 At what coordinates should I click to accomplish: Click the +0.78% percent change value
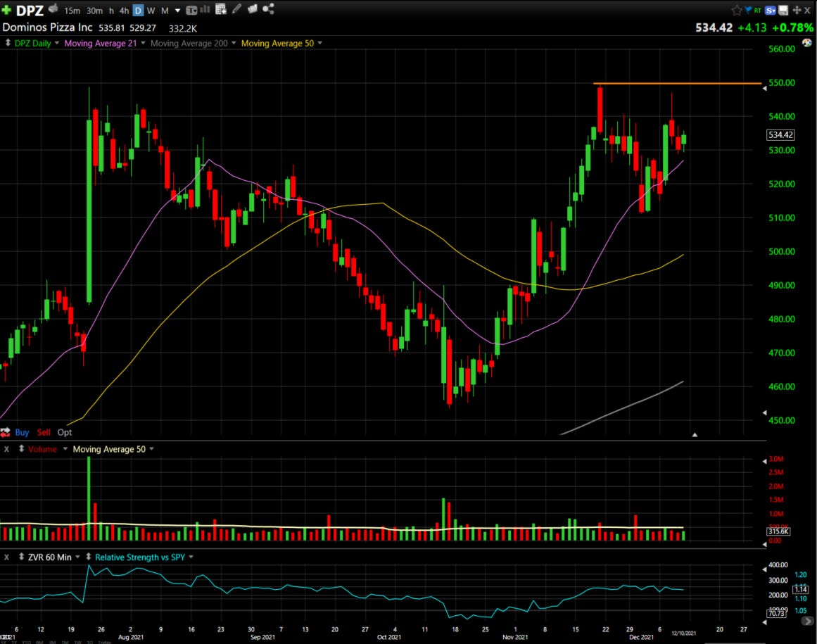[792, 27]
